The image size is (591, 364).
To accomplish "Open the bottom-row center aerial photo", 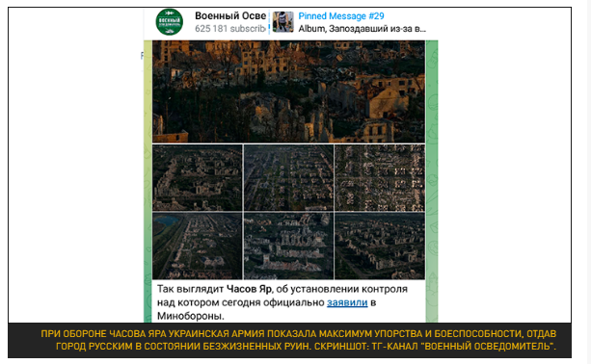I will point(288,246).
